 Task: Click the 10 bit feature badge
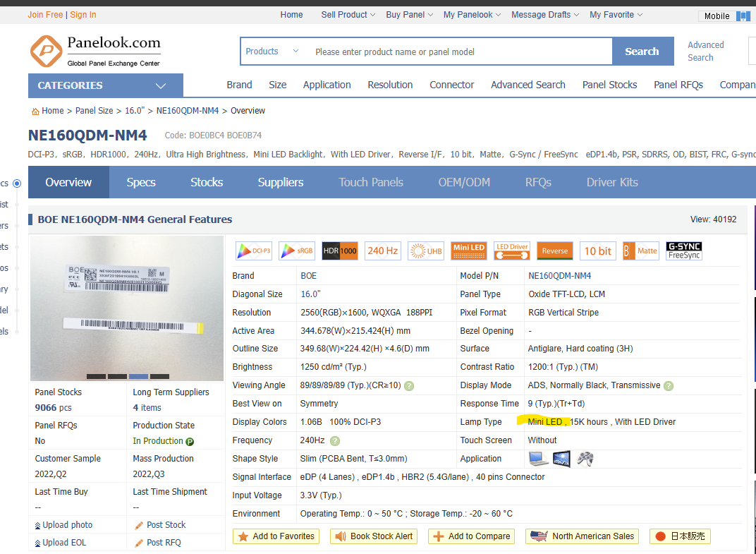click(x=598, y=251)
